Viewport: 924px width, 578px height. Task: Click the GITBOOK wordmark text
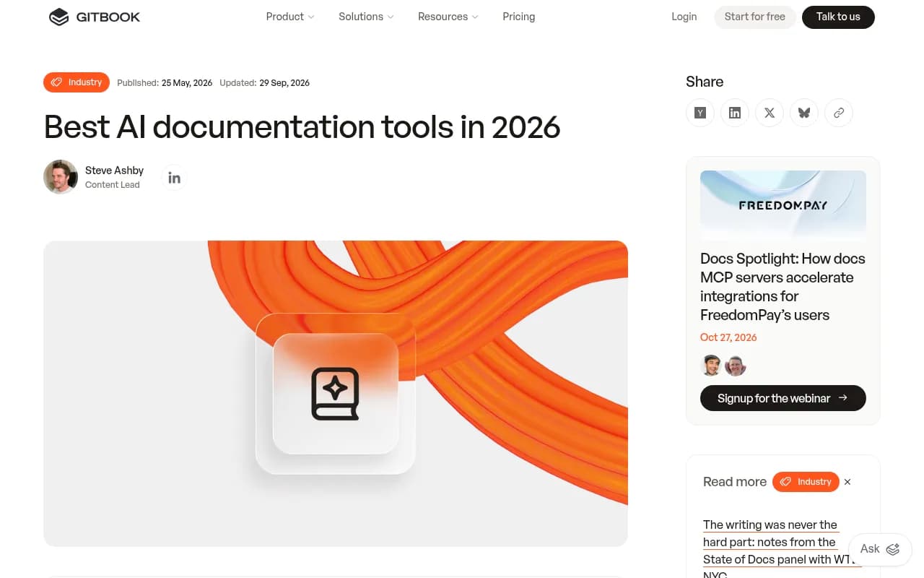108,17
